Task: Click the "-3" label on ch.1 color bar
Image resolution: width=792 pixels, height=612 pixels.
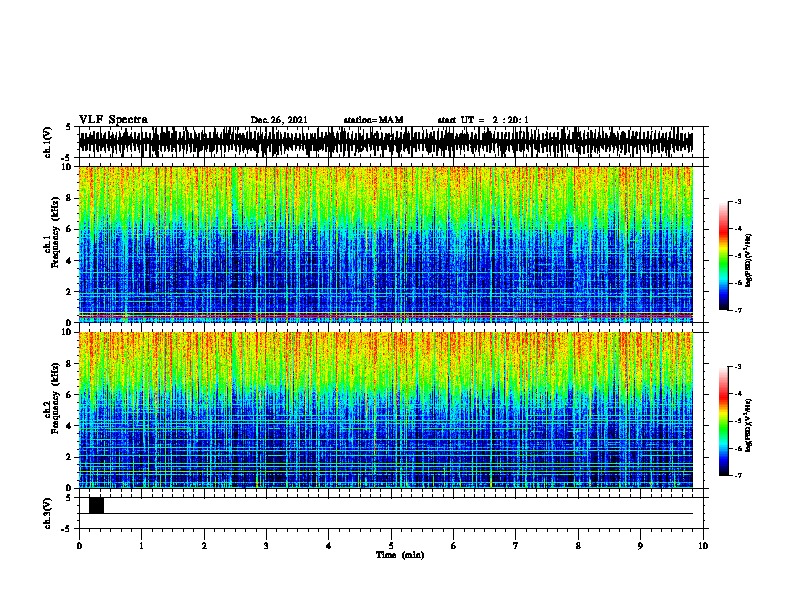Action: point(737,201)
